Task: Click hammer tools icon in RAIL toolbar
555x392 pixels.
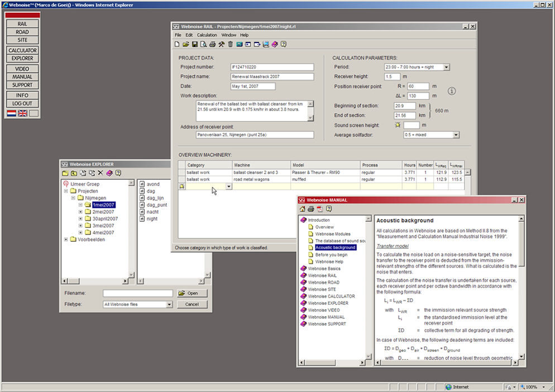Action: 221,44
